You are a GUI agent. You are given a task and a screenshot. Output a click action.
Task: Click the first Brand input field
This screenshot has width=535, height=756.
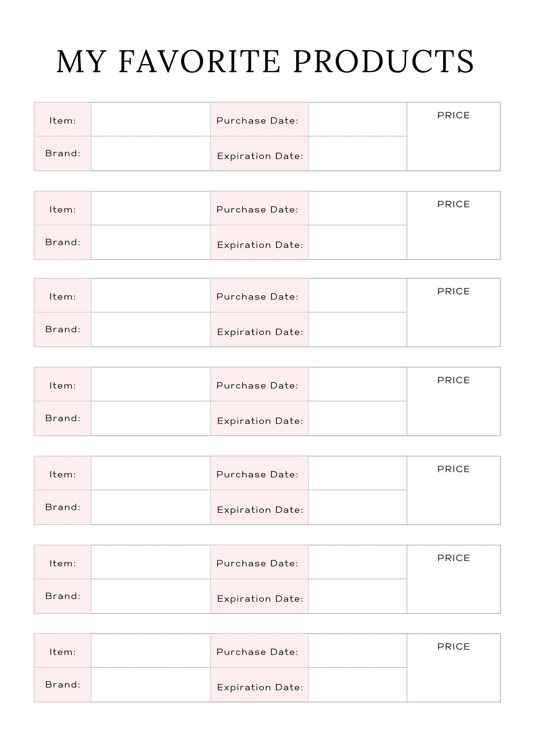coord(151,153)
